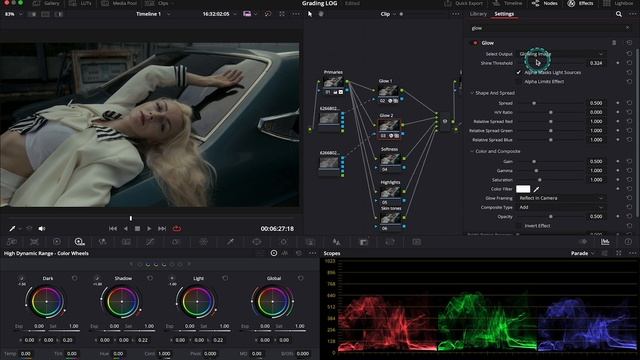Open the Parade scope type dropdown
640x360 pixels.
(582, 253)
